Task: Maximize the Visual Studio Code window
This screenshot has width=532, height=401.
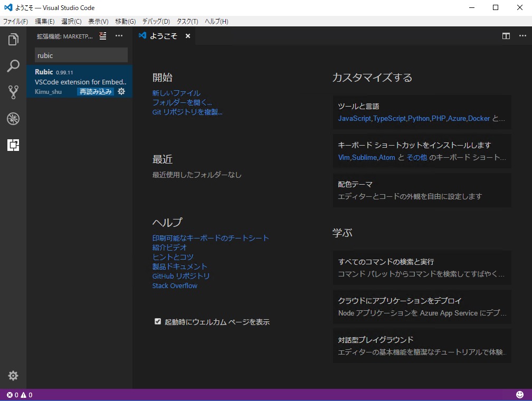Action: (496, 7)
